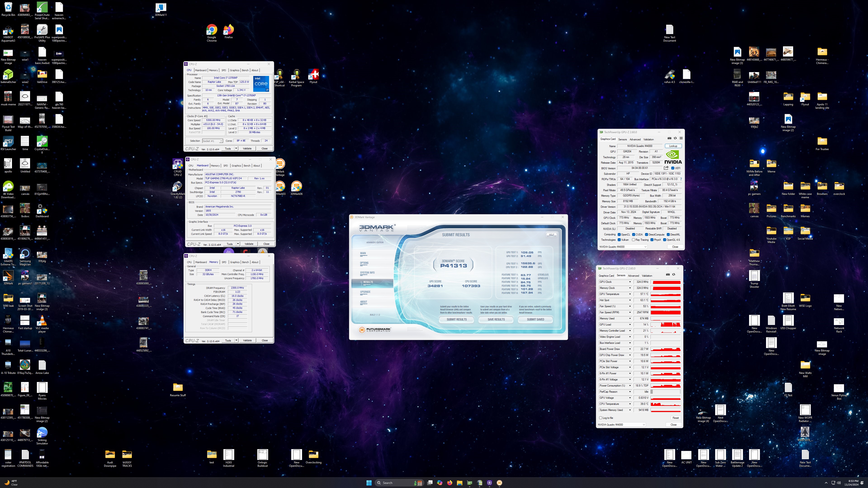Toggle the DirectCompute checkbox

click(646, 234)
